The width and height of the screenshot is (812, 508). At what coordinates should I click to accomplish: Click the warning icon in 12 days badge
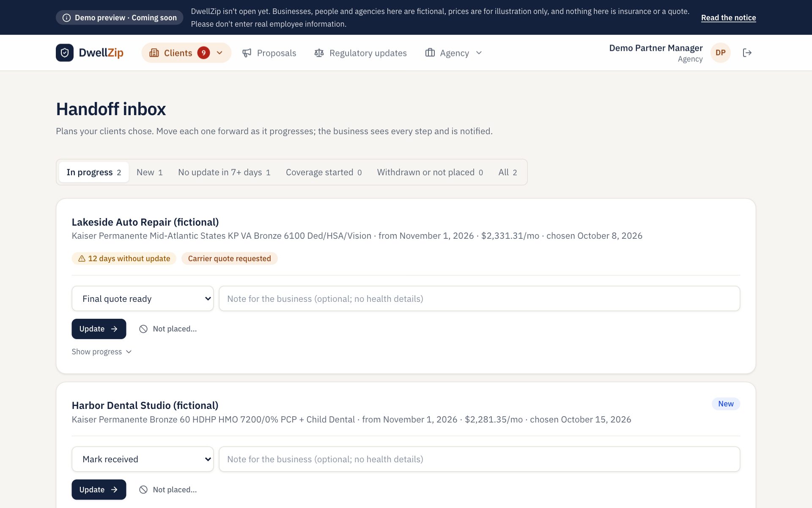point(82,259)
